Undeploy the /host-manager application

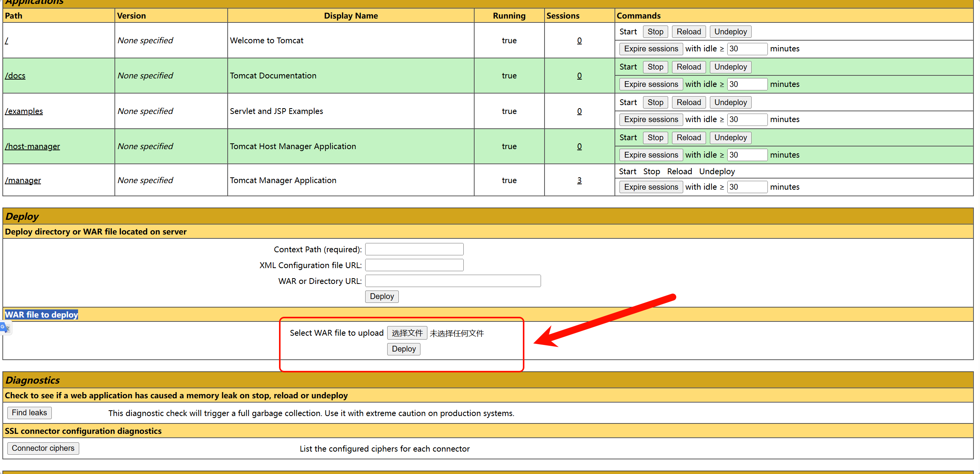pyautogui.click(x=730, y=138)
